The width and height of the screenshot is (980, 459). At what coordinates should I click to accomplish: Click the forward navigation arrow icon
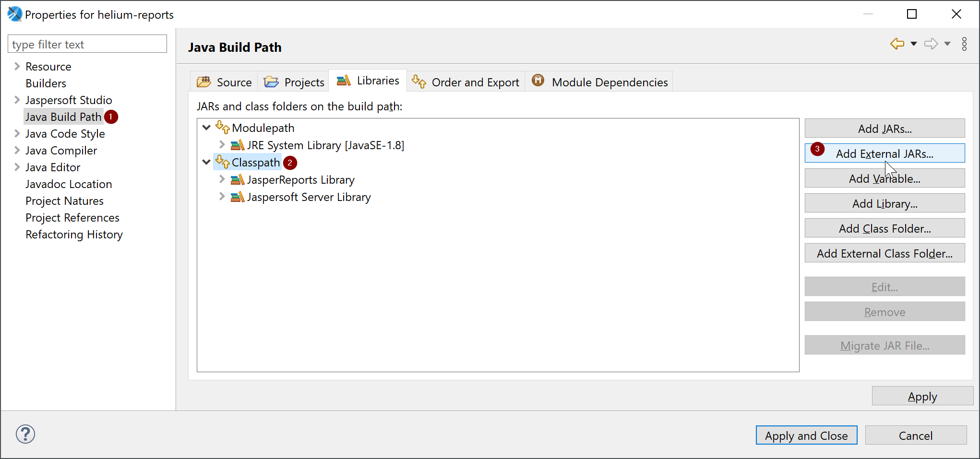931,44
